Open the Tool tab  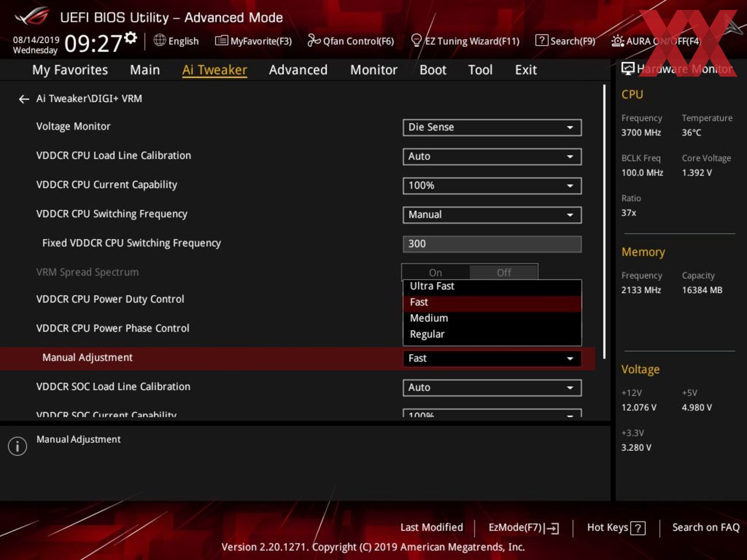tap(480, 70)
